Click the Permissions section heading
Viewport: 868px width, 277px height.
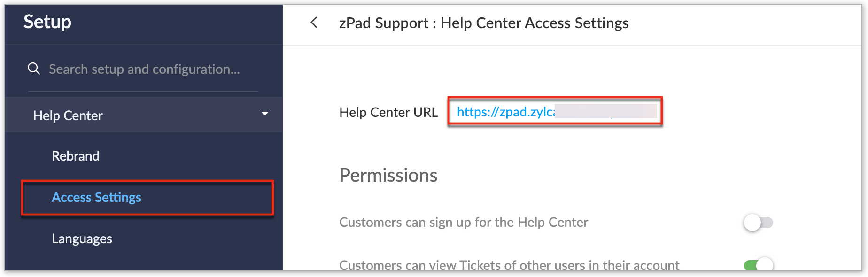[388, 175]
